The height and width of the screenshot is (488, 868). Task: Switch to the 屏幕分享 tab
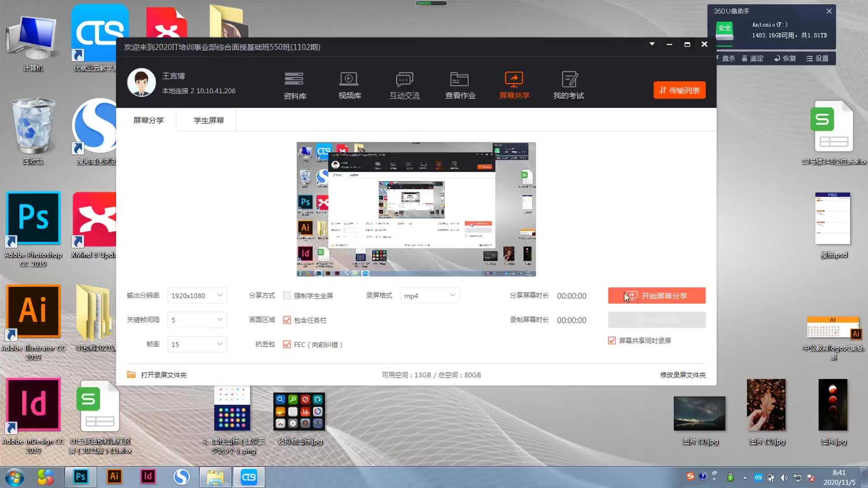coord(148,120)
